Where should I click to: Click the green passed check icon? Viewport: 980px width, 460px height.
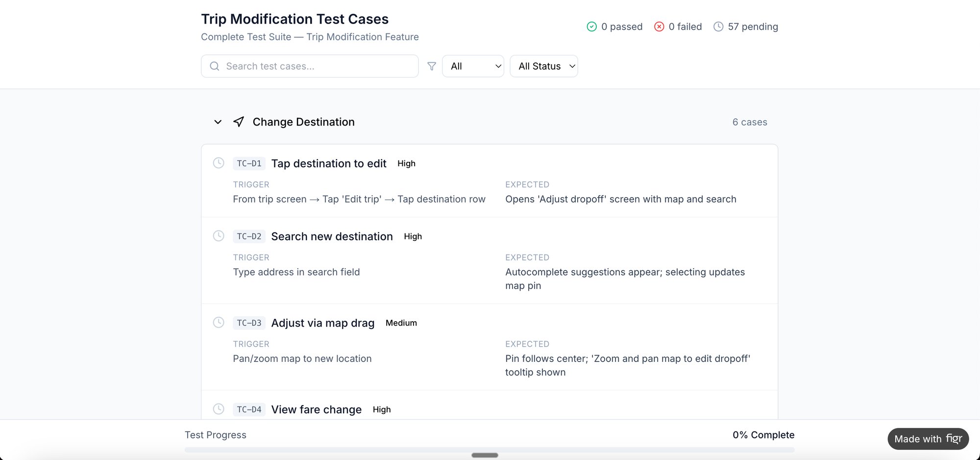pyautogui.click(x=591, y=26)
